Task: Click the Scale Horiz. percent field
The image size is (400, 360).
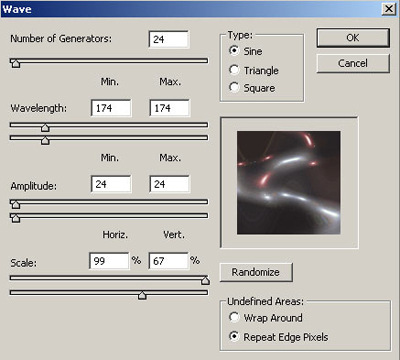Action: coord(109,261)
